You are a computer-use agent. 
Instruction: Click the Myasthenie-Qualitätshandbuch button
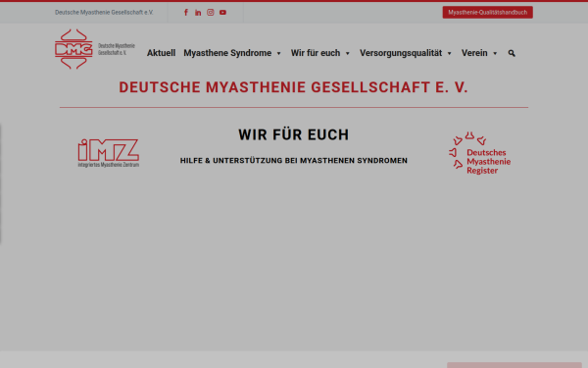487,13
